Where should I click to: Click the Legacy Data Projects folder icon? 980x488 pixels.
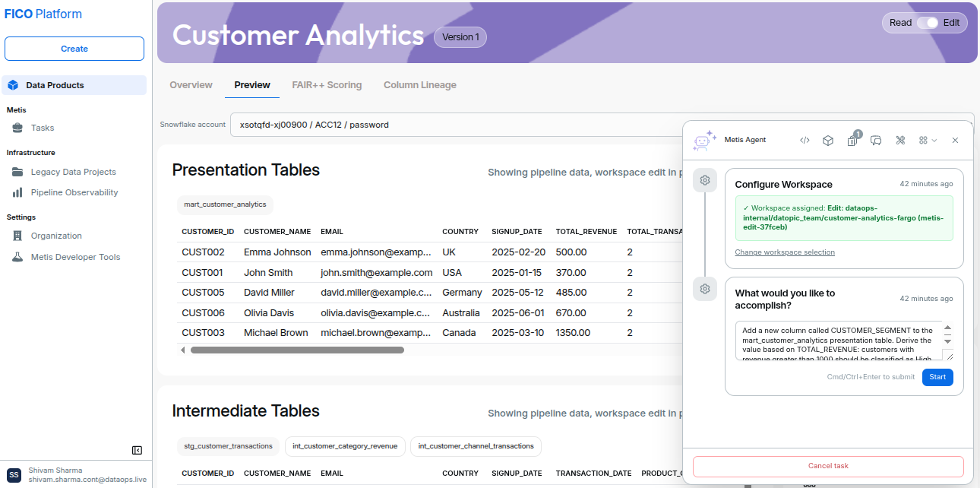[x=17, y=172]
